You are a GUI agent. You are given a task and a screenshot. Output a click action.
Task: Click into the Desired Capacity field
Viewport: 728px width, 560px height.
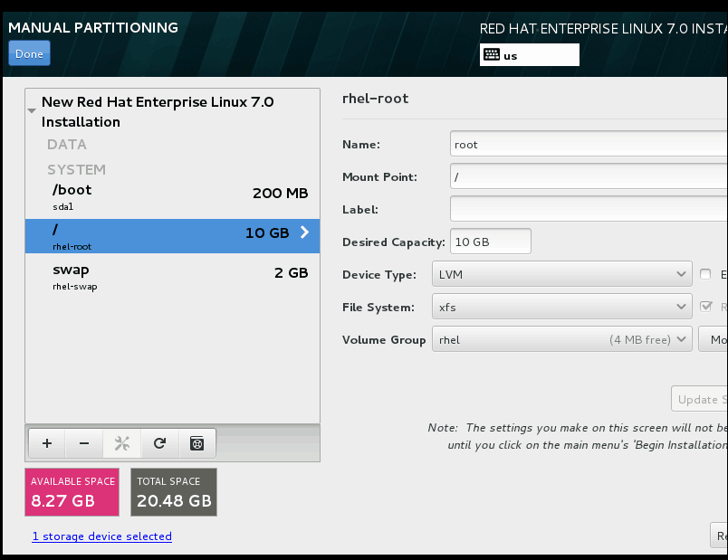(490, 242)
